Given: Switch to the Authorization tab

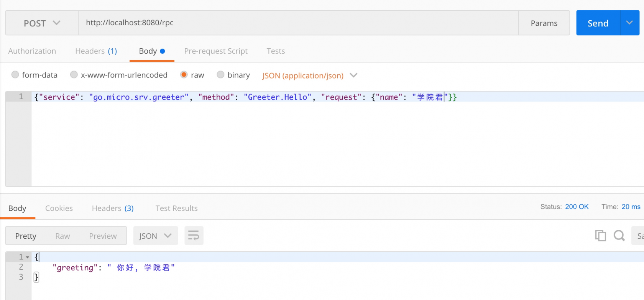Looking at the screenshot, I should tap(32, 51).
